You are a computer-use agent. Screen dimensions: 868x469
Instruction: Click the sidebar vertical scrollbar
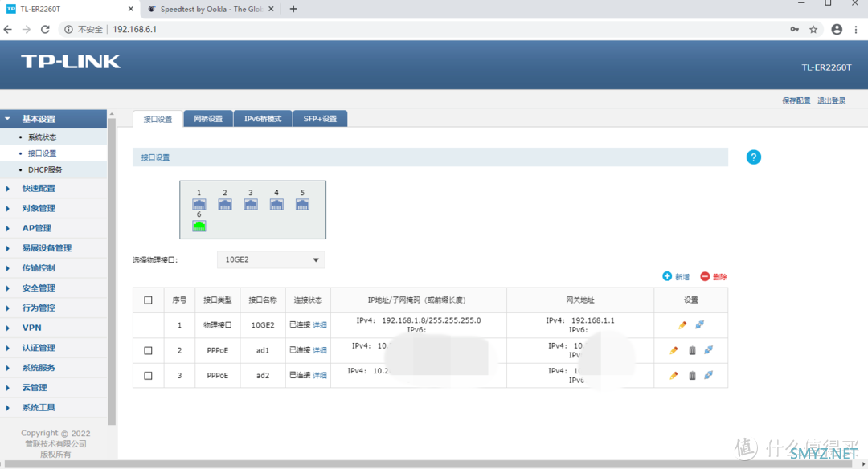point(112,271)
